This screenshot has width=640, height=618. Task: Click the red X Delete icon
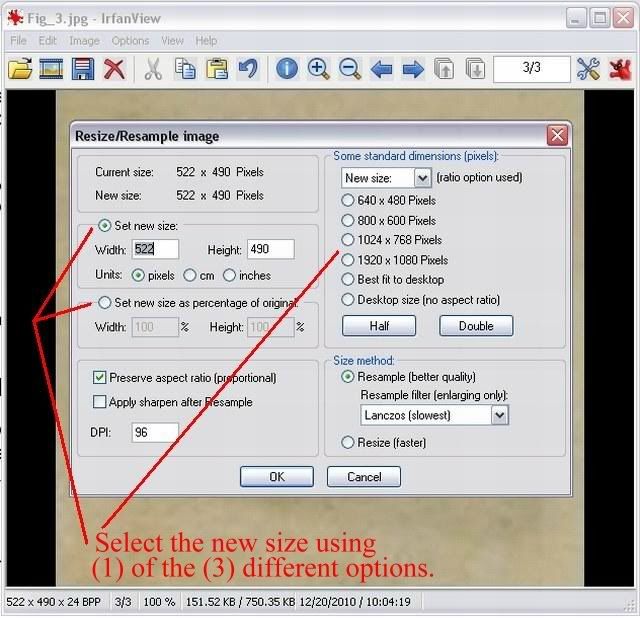tap(114, 69)
